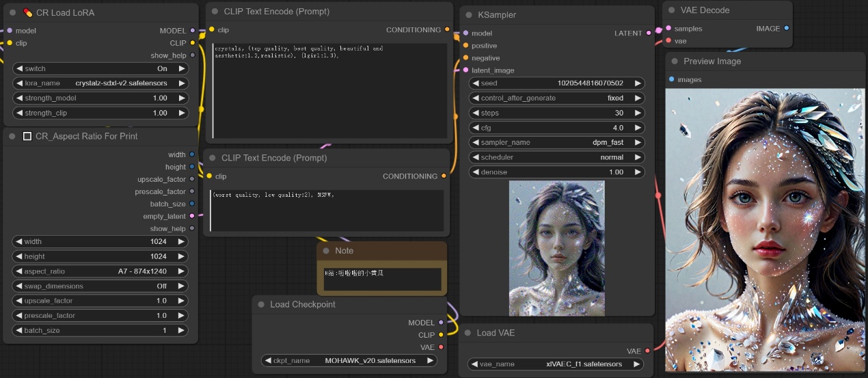Viewport: 868px width, 378px height.
Task: Toggle the LoRA switch On value
Action: coord(100,68)
